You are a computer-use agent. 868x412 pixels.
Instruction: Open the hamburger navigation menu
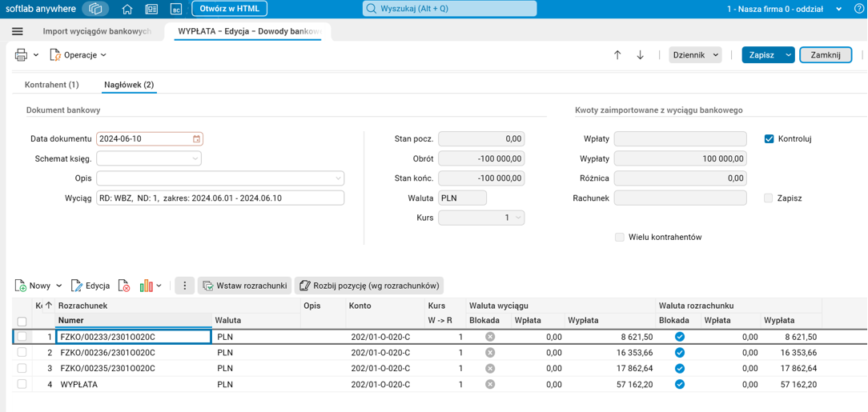click(17, 31)
